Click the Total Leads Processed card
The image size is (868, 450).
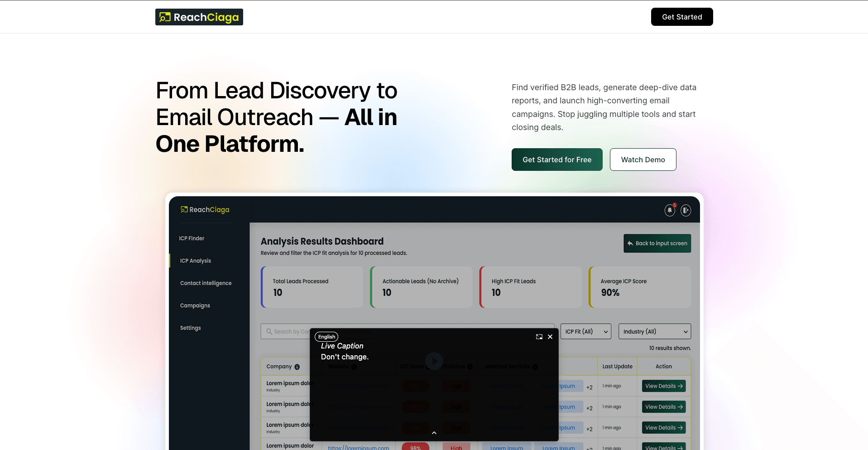coord(312,287)
